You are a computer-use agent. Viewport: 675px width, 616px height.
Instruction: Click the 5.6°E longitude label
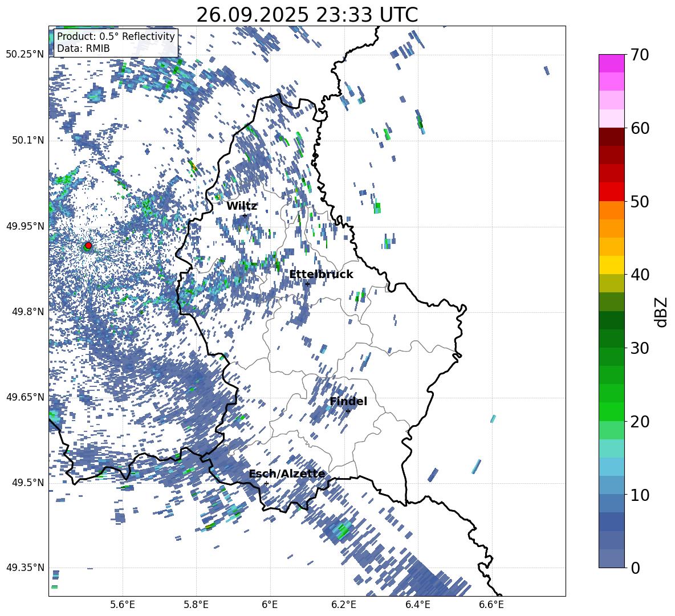[122, 605]
